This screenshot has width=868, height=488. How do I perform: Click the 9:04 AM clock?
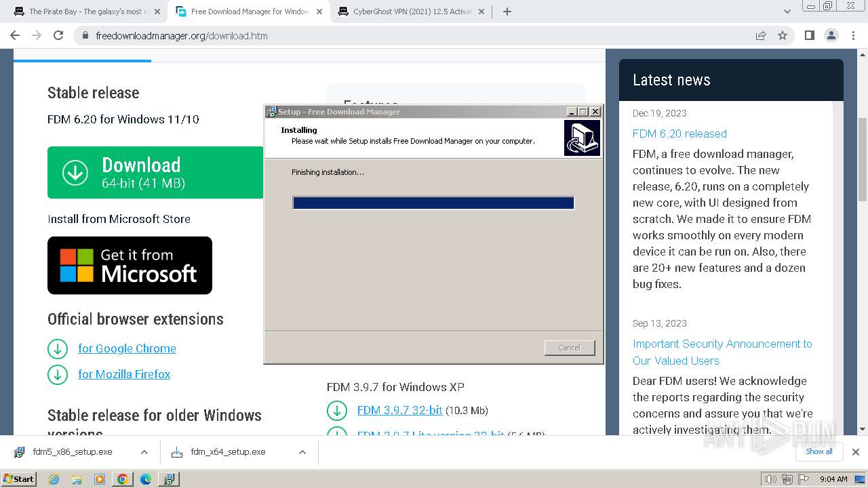[833, 479]
